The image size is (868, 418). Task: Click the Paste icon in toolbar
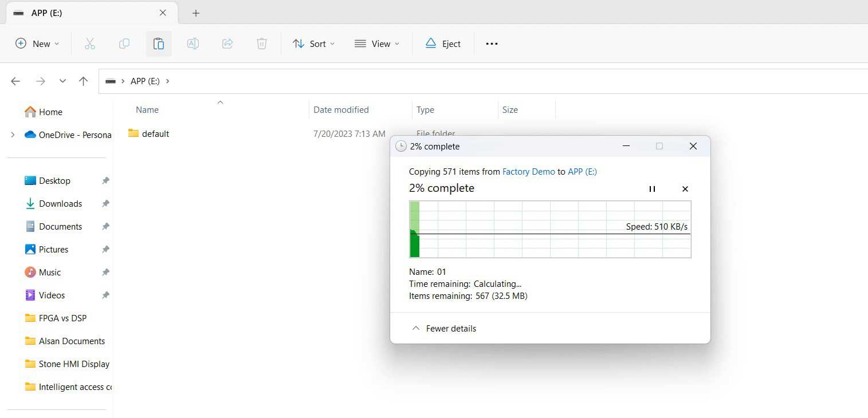point(159,44)
